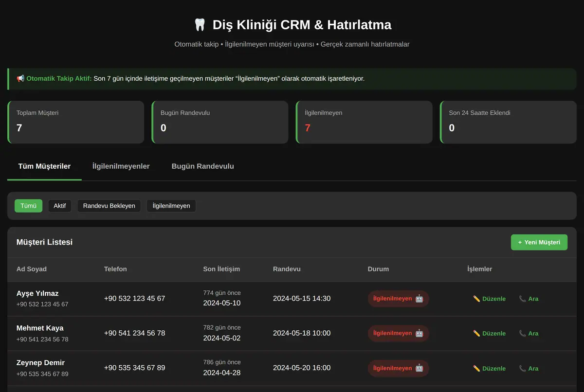
Task: Filter by Randevu Bekleyen
Action: (x=109, y=206)
